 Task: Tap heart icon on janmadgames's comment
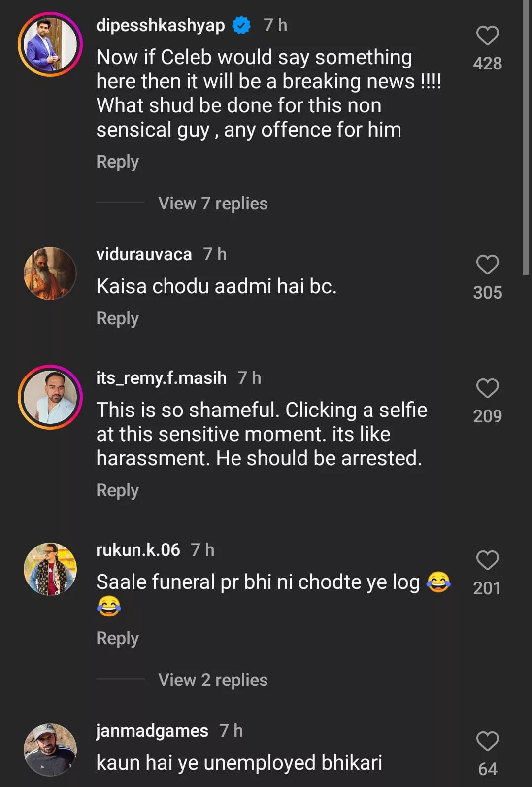(487, 741)
